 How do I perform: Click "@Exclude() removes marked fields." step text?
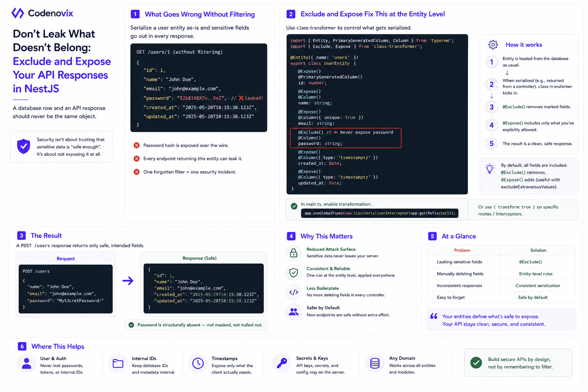coord(537,107)
